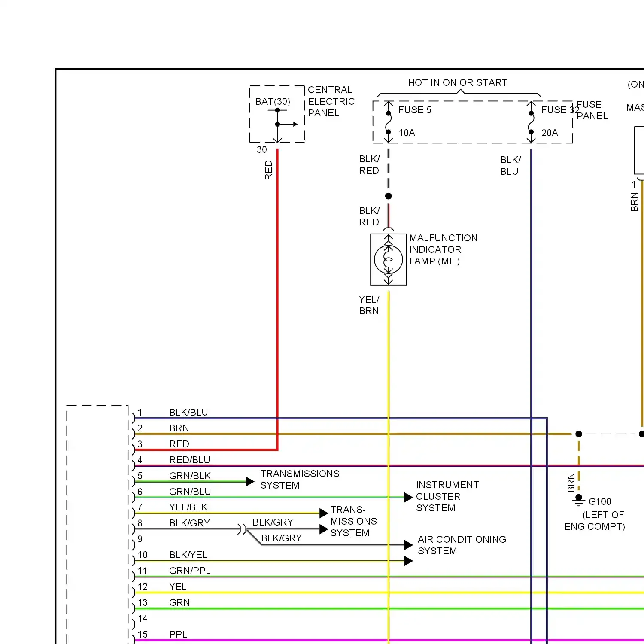This screenshot has width=644, height=644.
Task: Click the AIR CONDITIONING SYSTEM label
Action: (462, 545)
